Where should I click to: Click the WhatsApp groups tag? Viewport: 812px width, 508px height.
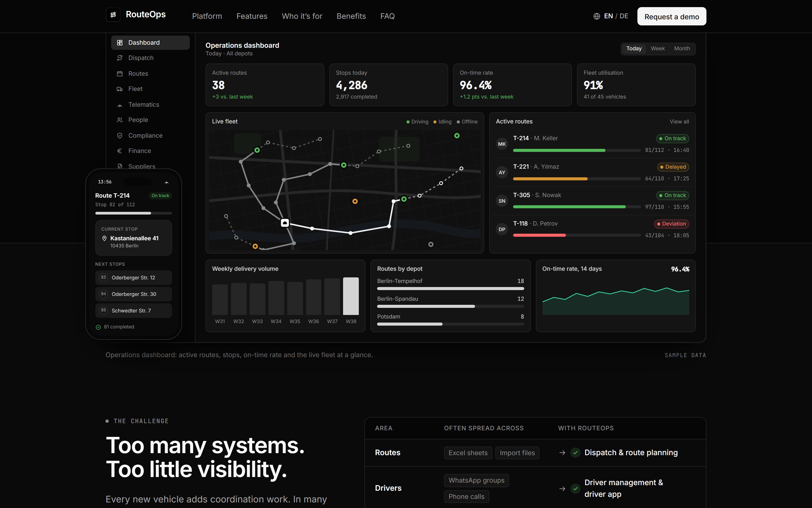point(476,481)
